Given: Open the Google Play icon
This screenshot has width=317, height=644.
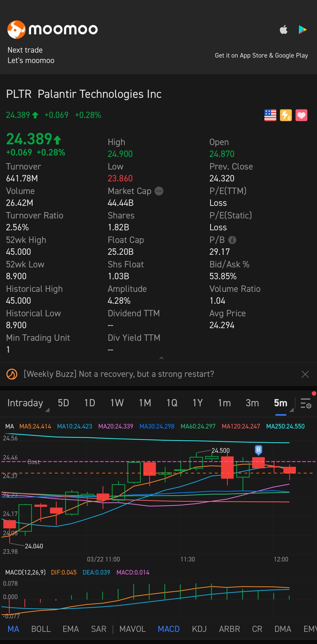Looking at the screenshot, I should 302,29.
